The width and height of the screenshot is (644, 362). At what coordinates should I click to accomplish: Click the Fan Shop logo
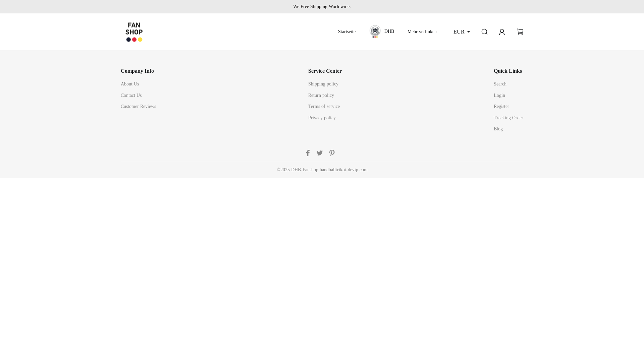point(134,32)
